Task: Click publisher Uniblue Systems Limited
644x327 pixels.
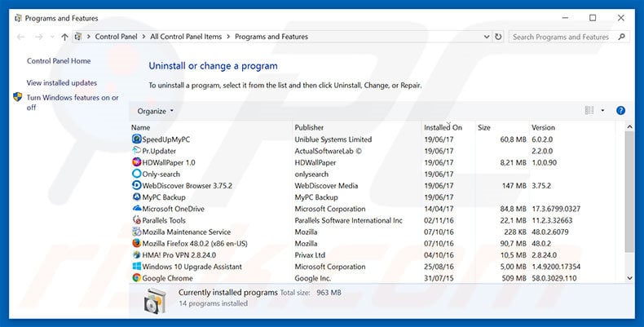Action: tap(333, 139)
